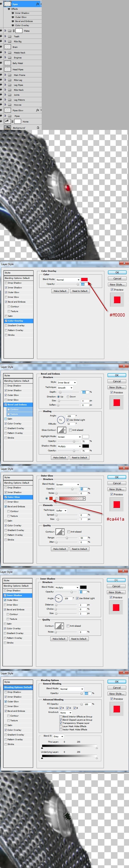Image resolution: width=129 pixels, height=868 pixels.
Task: Open the Technique dropdown set to Softer
Action: pyautogui.click(x=61, y=510)
